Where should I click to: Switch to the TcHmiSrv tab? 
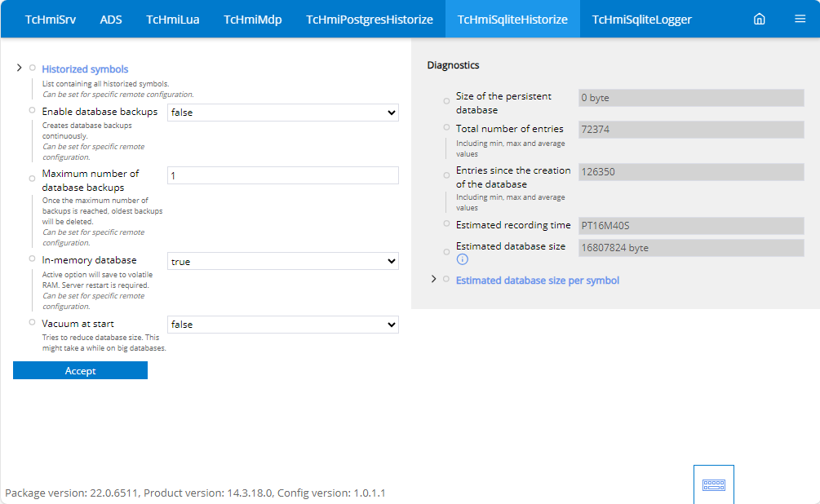coord(51,20)
